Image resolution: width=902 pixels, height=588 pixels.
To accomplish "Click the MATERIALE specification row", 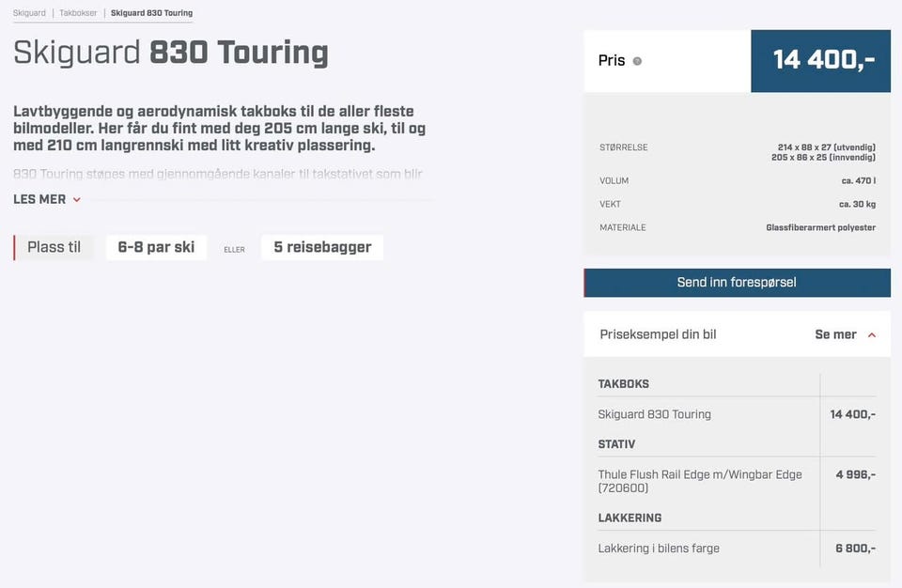I will tap(737, 227).
